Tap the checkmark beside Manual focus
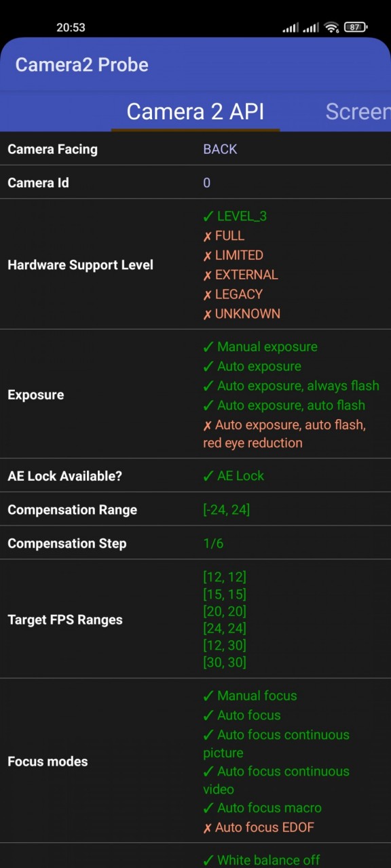Viewport: 391px width, 868px height. pyautogui.click(x=208, y=696)
